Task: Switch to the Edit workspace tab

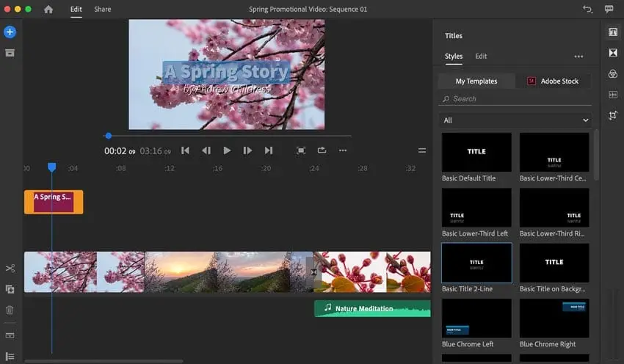Action: pyautogui.click(x=76, y=9)
